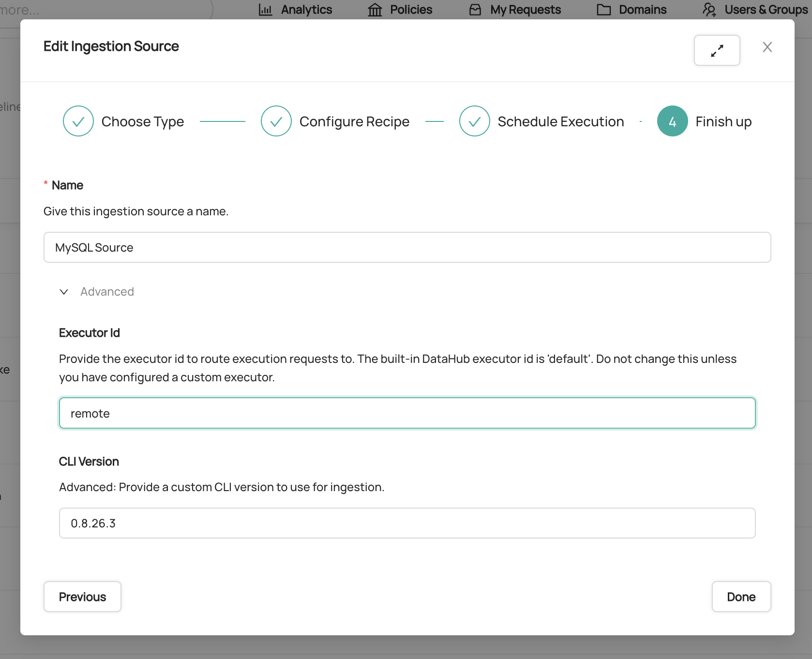Select the step 4 Finish up circle
Screen dimensions: 812x659
[x=672, y=121]
